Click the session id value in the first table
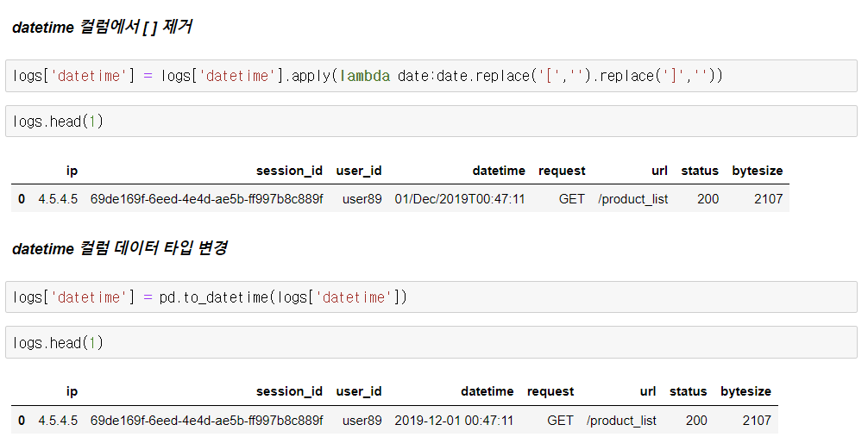This screenshot has height=437, width=868. tap(206, 199)
